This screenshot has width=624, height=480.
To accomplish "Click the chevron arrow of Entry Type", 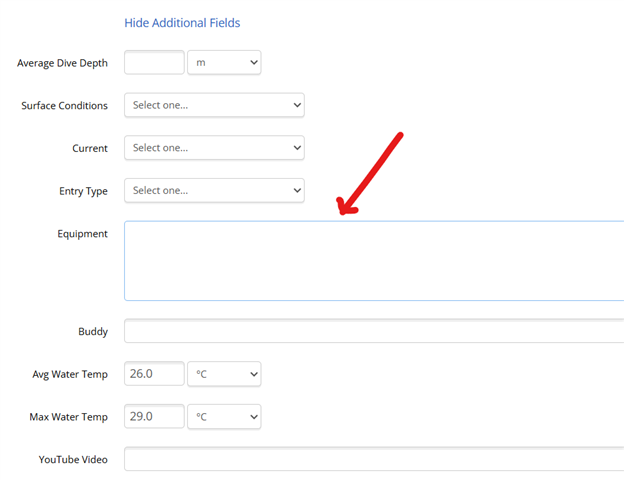I will point(297,191).
